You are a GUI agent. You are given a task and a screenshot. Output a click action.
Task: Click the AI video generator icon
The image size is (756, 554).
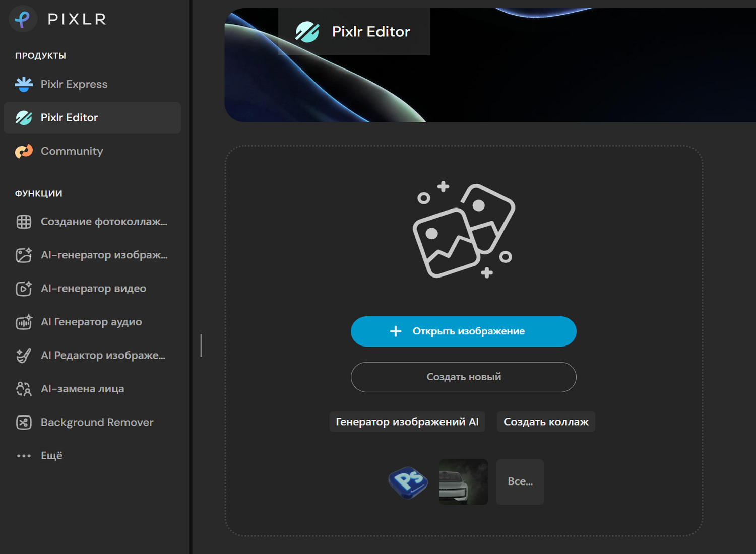(24, 289)
